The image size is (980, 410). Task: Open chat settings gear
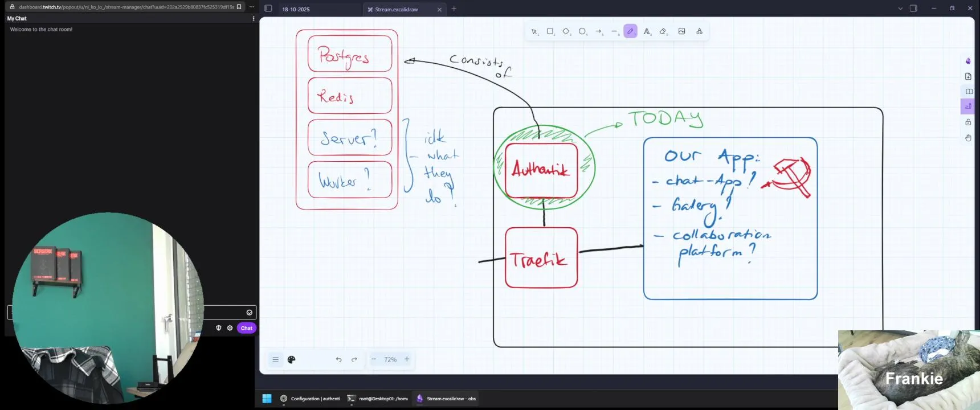point(230,328)
